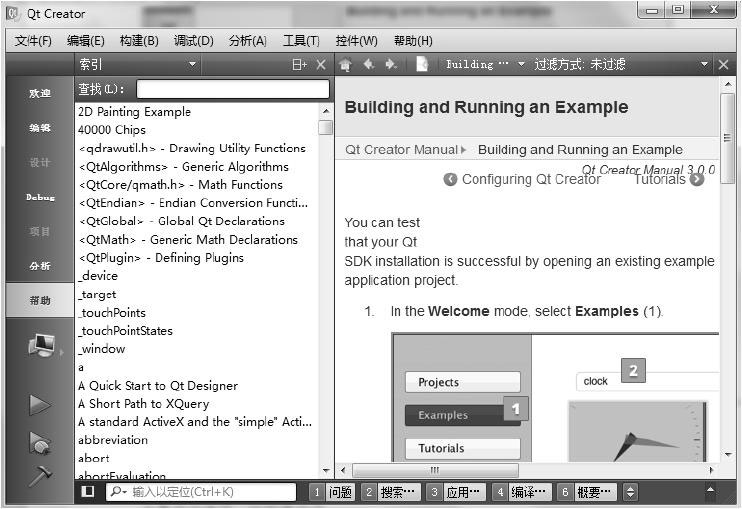This screenshot has width=742, height=509.
Task: Click the next page round arrow icon
Action: pos(697,179)
